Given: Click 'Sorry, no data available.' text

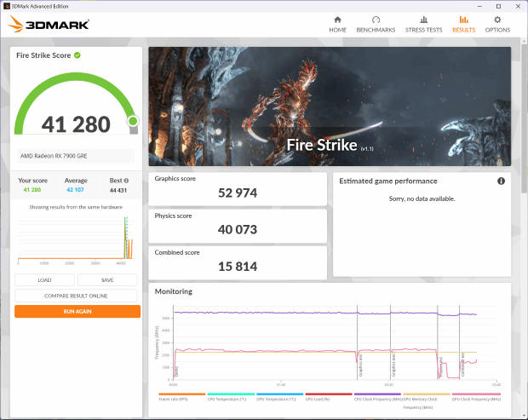Looking at the screenshot, I should click(422, 198).
